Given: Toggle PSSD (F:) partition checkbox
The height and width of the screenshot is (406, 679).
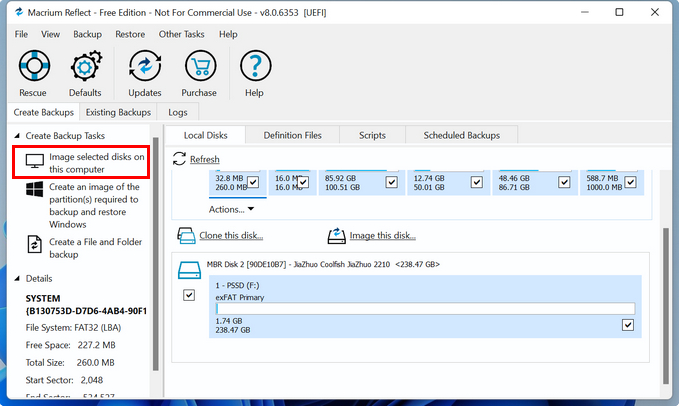Looking at the screenshot, I should click(x=628, y=325).
